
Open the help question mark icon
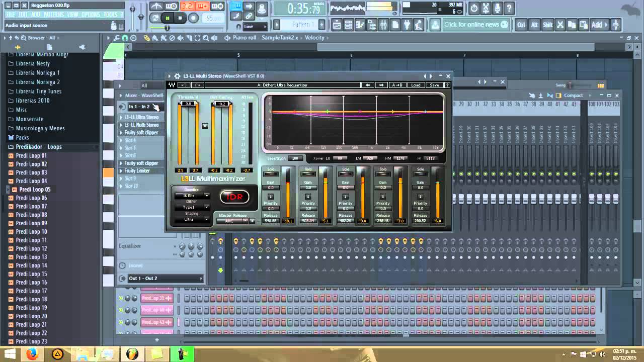pyautogui.click(x=509, y=8)
